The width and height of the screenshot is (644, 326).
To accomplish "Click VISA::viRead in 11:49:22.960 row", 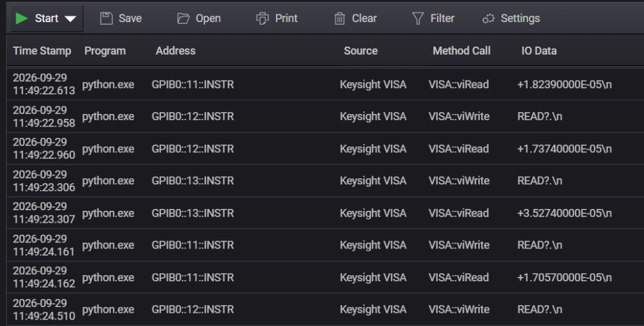I will [458, 149].
